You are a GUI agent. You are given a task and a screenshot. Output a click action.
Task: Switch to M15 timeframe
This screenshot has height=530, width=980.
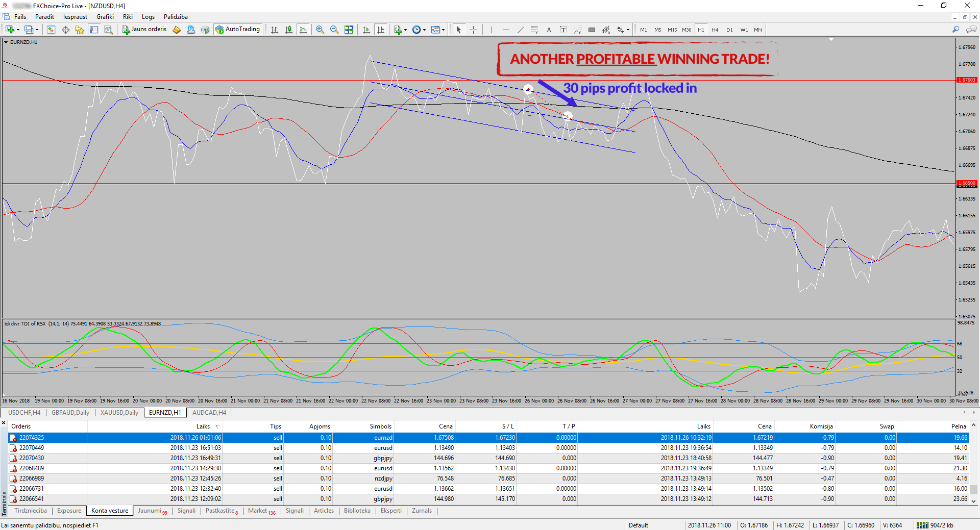672,30
